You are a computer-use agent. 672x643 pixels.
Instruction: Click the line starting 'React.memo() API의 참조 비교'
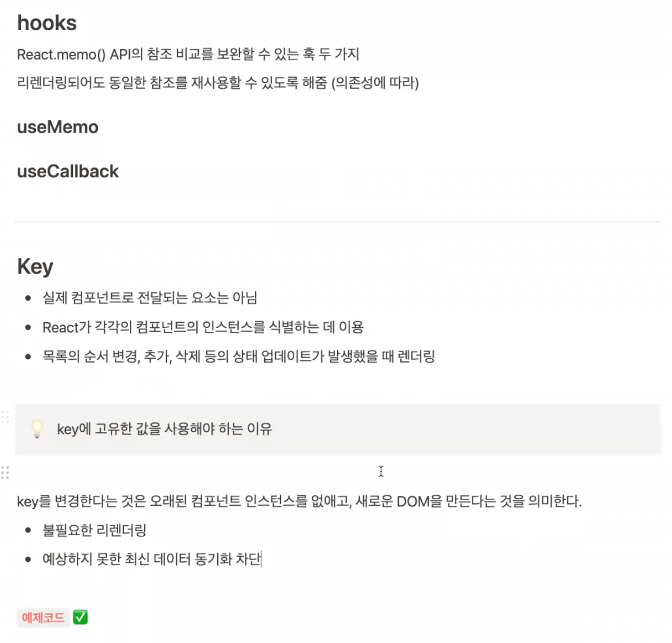(188, 54)
